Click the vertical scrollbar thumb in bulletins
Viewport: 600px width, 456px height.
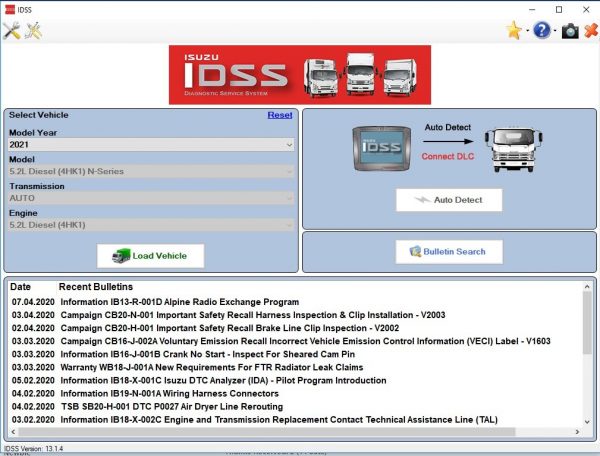587,322
